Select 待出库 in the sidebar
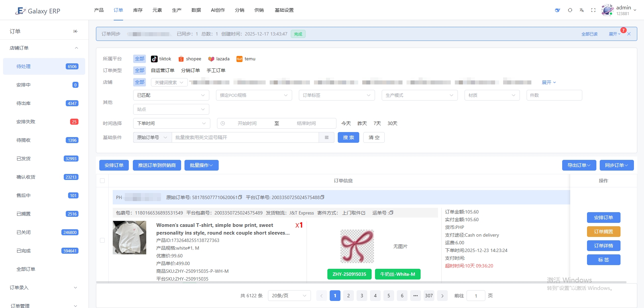Image resolution: width=644 pixels, height=308 pixels. 23,103
